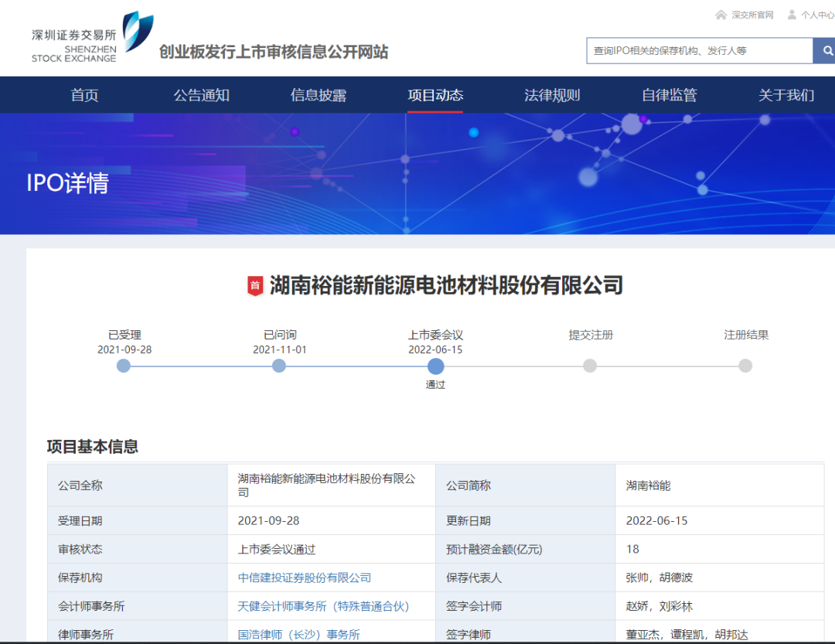
Task: Open 国浩律师（长沙）事务所 link
Action: coord(298,635)
